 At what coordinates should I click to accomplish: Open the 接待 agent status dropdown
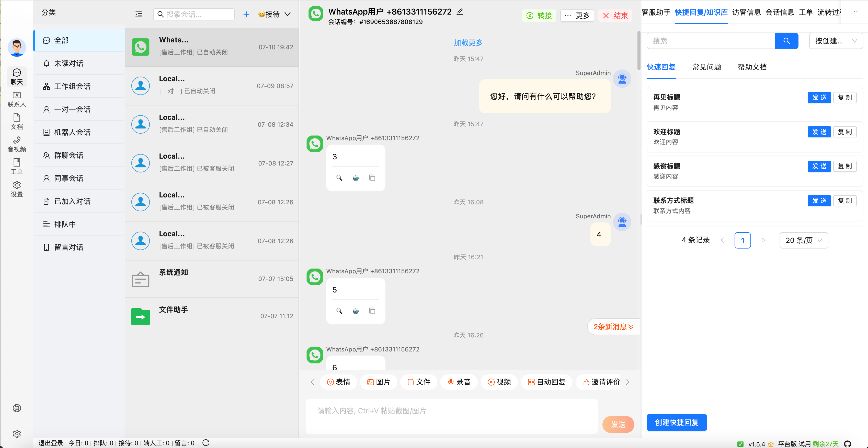click(274, 14)
